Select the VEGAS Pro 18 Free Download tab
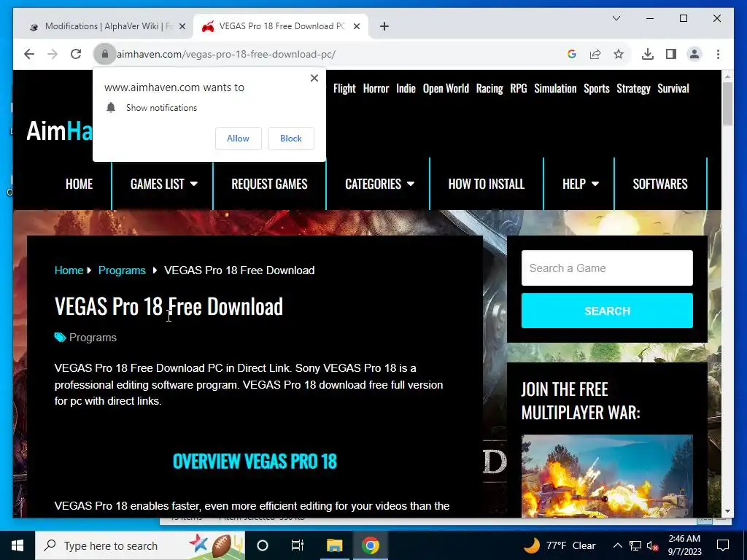747x560 pixels. coord(281,26)
